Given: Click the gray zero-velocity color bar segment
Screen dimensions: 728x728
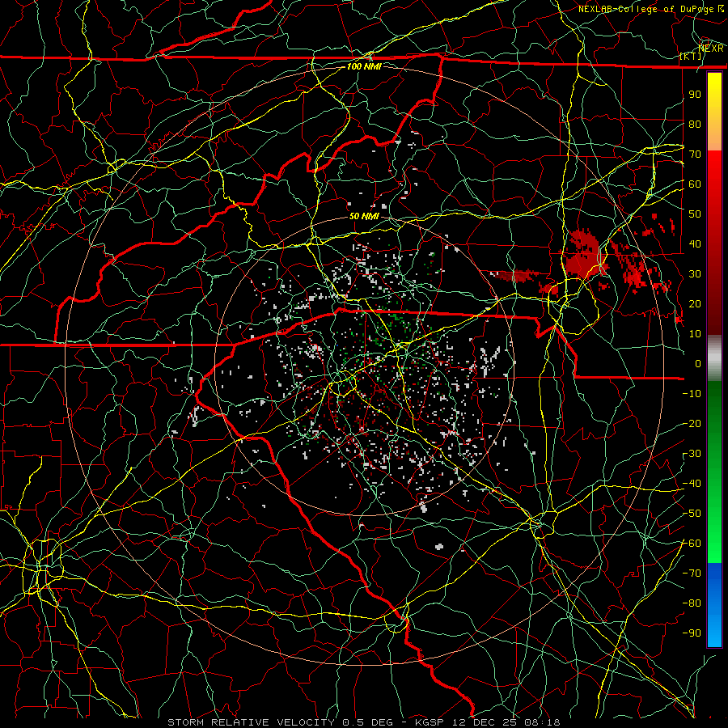Looking at the screenshot, I should [x=714, y=358].
